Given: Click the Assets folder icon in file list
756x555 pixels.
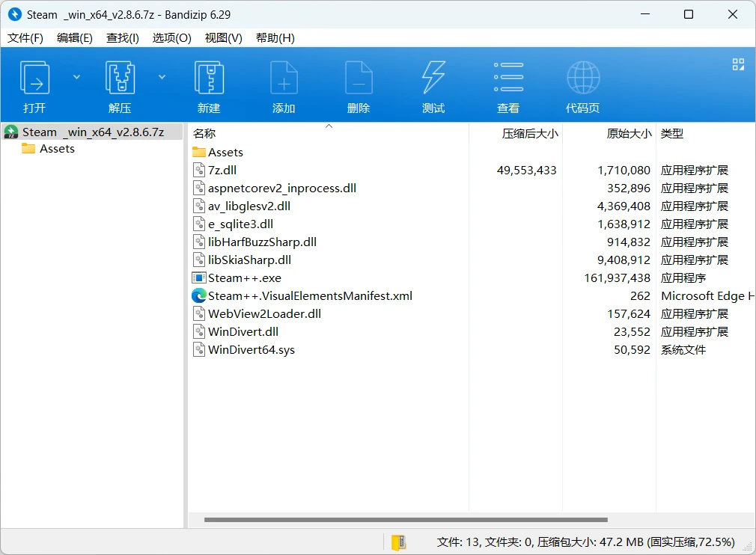Looking at the screenshot, I should click(198, 153).
